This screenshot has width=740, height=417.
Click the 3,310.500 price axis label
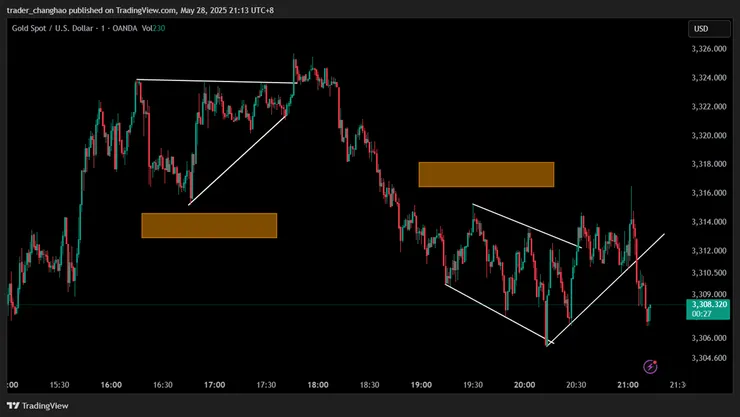[x=709, y=273]
